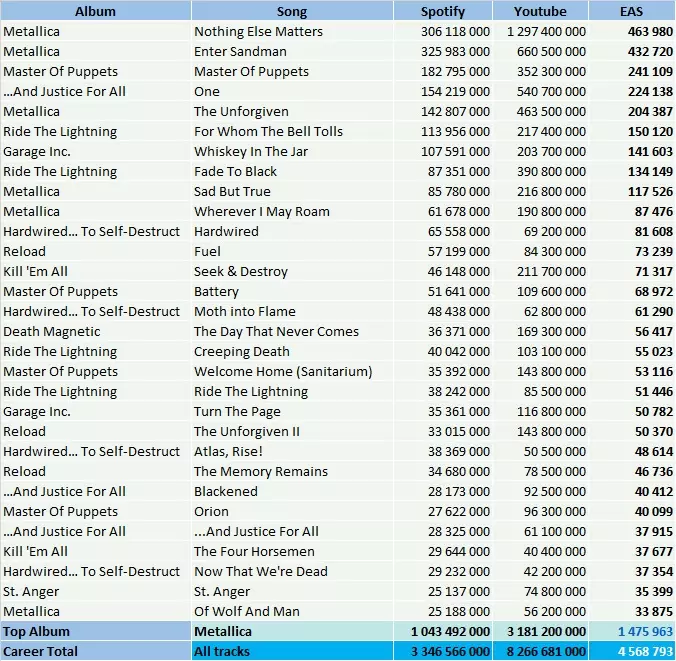Click the Youtube column header

[540, 11]
